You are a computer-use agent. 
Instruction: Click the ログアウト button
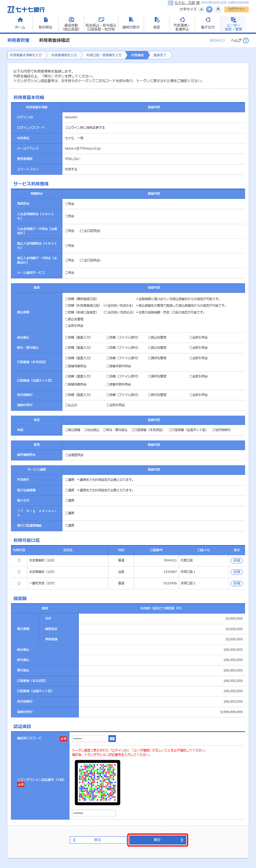(236, 9)
